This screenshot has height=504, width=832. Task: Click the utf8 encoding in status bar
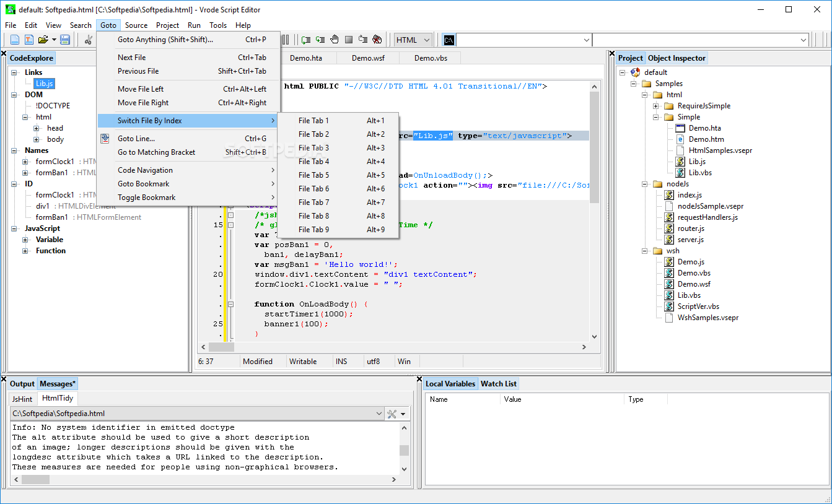[x=373, y=362]
